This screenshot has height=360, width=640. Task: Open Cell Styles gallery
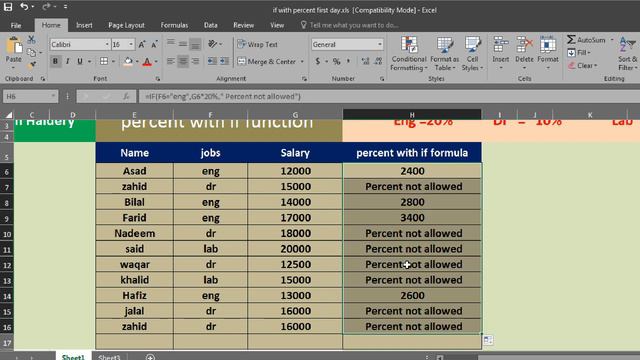pyautogui.click(x=472, y=53)
